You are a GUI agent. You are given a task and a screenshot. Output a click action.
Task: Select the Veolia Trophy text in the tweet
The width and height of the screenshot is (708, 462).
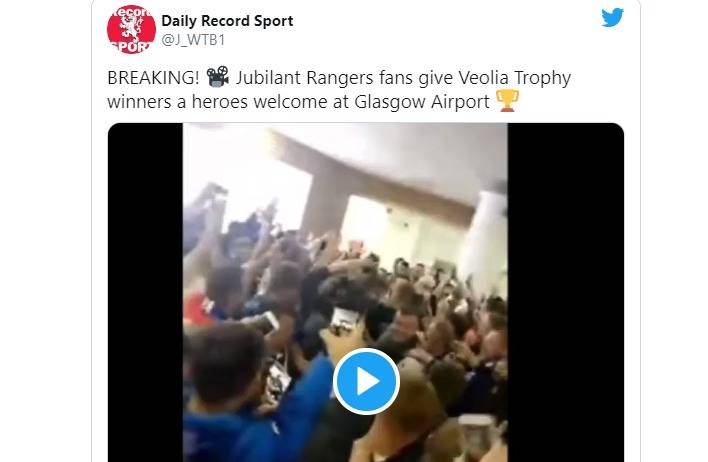pos(515,79)
